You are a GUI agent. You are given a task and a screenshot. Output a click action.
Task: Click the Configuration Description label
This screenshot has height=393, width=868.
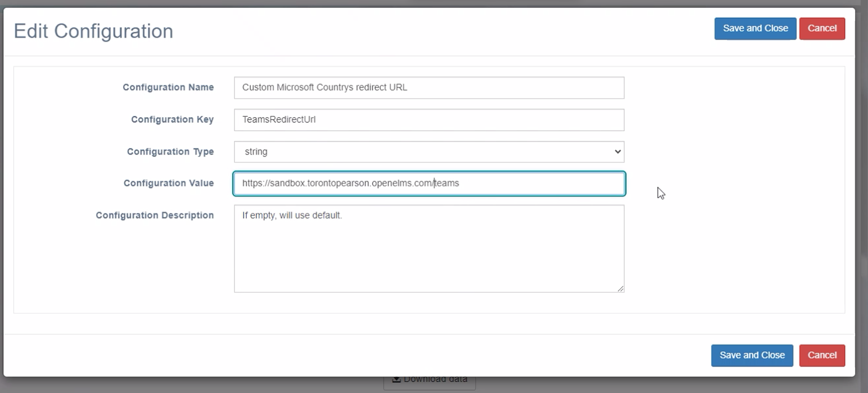pyautogui.click(x=155, y=215)
